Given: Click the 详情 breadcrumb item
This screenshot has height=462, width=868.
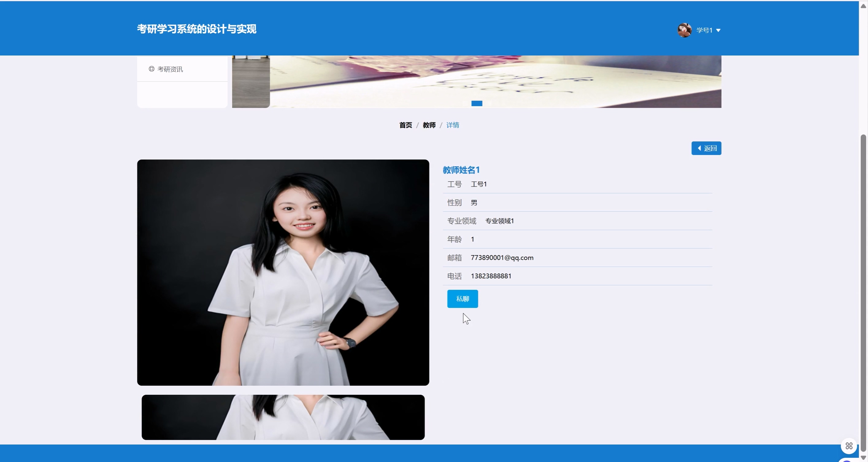Looking at the screenshot, I should pyautogui.click(x=452, y=125).
